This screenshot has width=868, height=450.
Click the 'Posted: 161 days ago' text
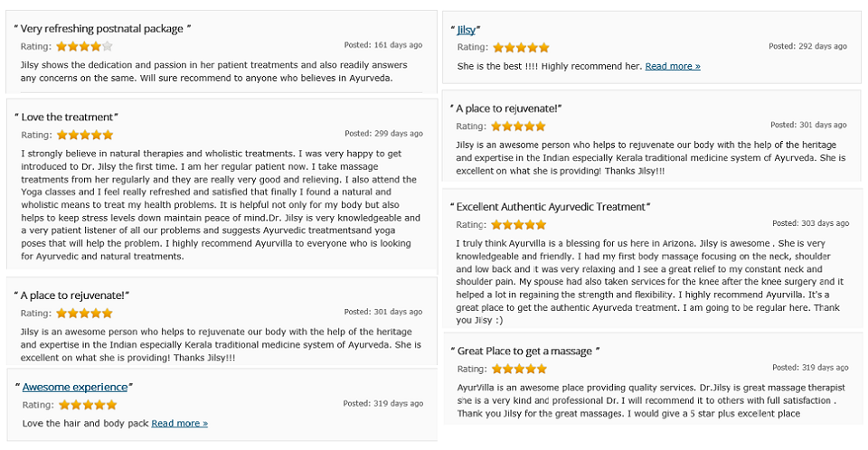point(383,45)
